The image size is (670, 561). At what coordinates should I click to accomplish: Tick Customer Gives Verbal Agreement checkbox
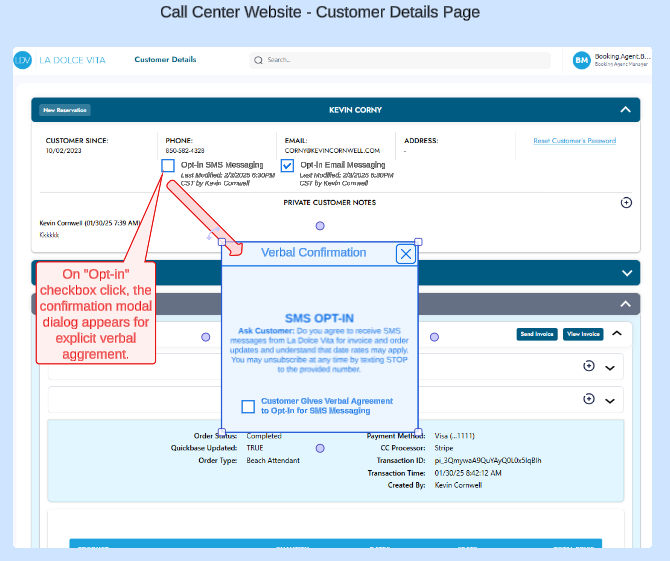pyautogui.click(x=248, y=406)
